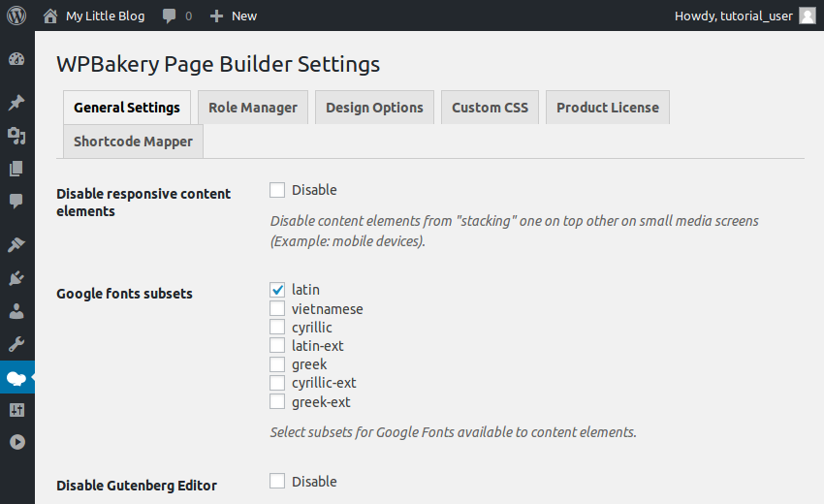Click the Select subsets for Google Fonts description
This screenshot has height=504, width=824.
tap(454, 432)
